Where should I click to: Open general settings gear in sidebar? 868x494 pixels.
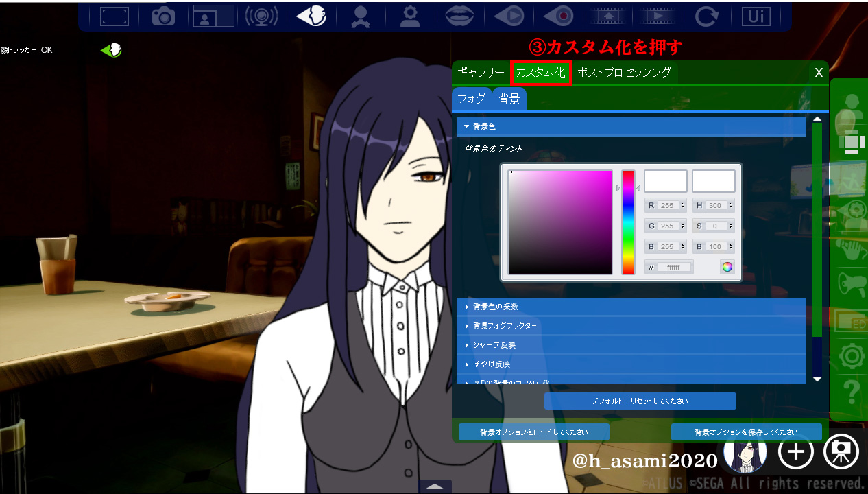point(851,356)
